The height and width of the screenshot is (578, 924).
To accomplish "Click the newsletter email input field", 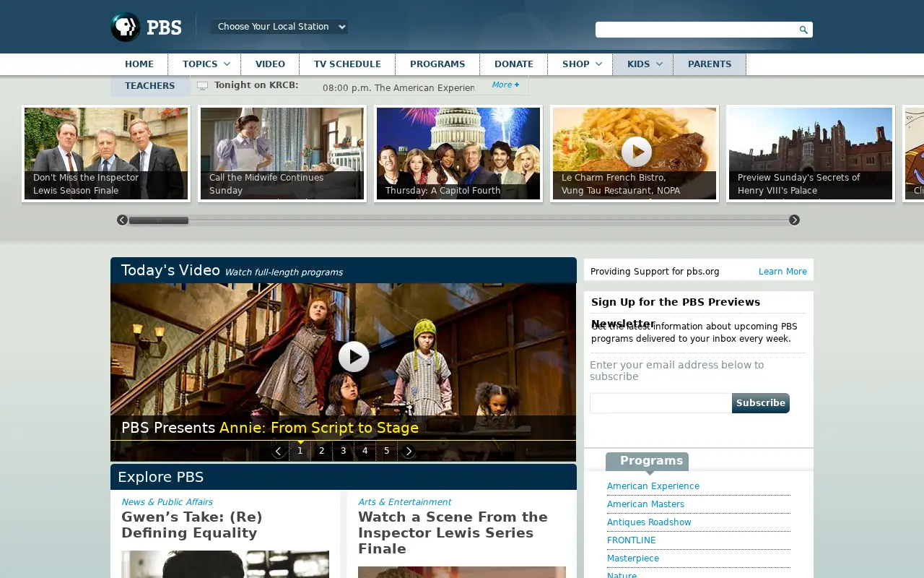I will 661,403.
